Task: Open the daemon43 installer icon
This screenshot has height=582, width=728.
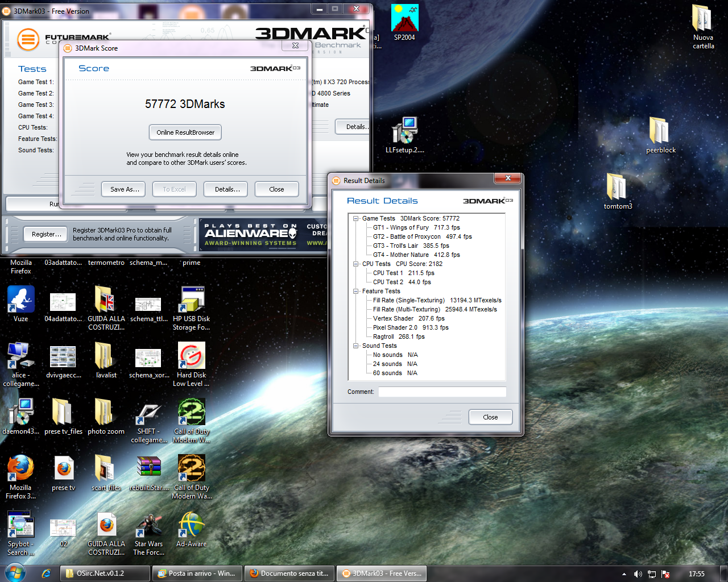Action: pyautogui.click(x=21, y=416)
